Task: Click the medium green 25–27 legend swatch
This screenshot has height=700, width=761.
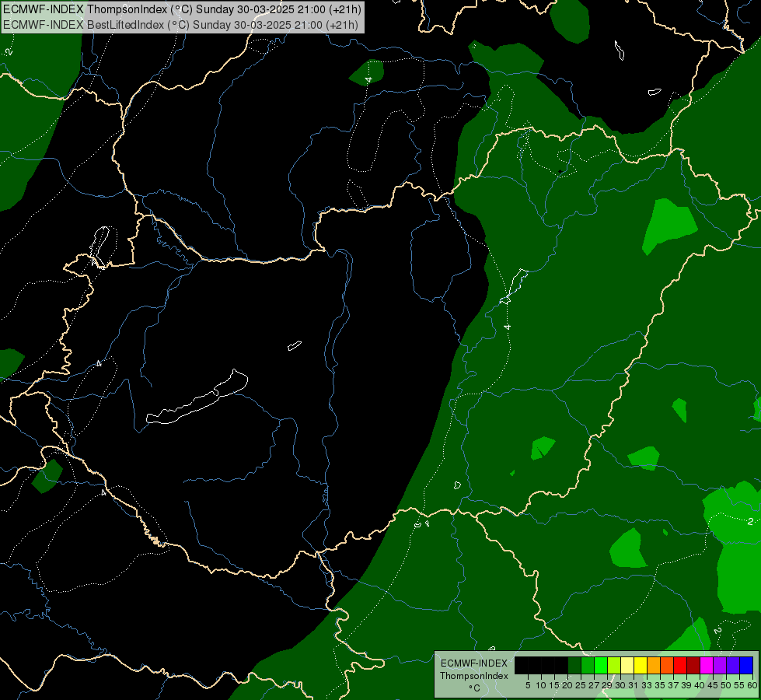Action: pyautogui.click(x=588, y=665)
